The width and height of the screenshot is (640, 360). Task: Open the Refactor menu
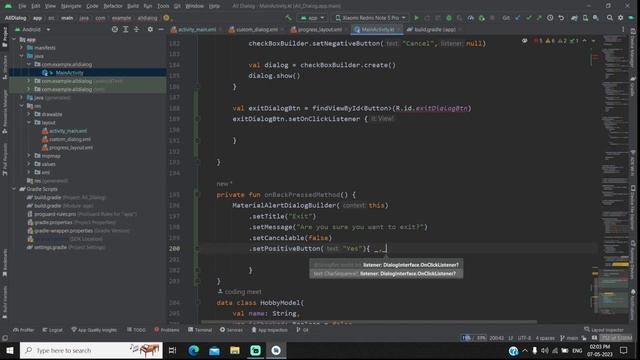pos(113,6)
